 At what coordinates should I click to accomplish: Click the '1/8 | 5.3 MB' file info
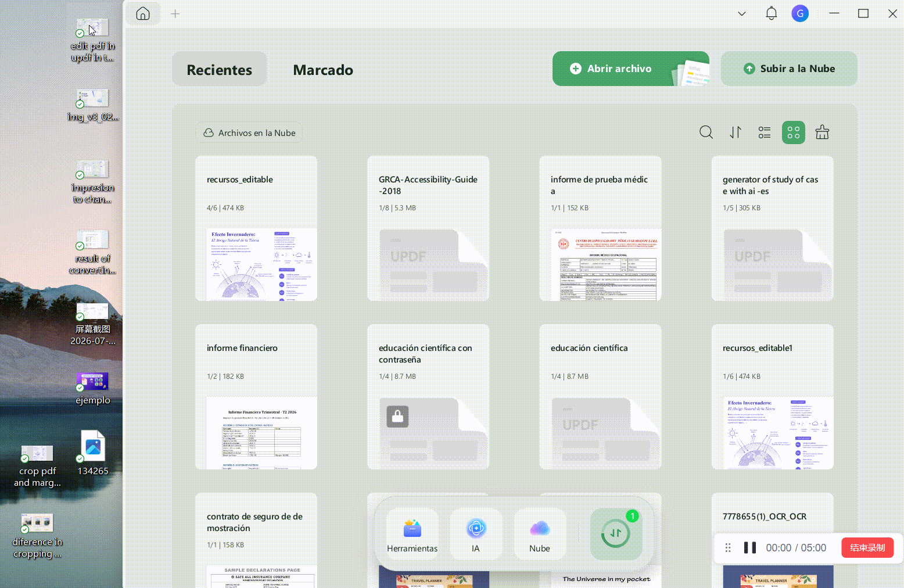(x=397, y=208)
